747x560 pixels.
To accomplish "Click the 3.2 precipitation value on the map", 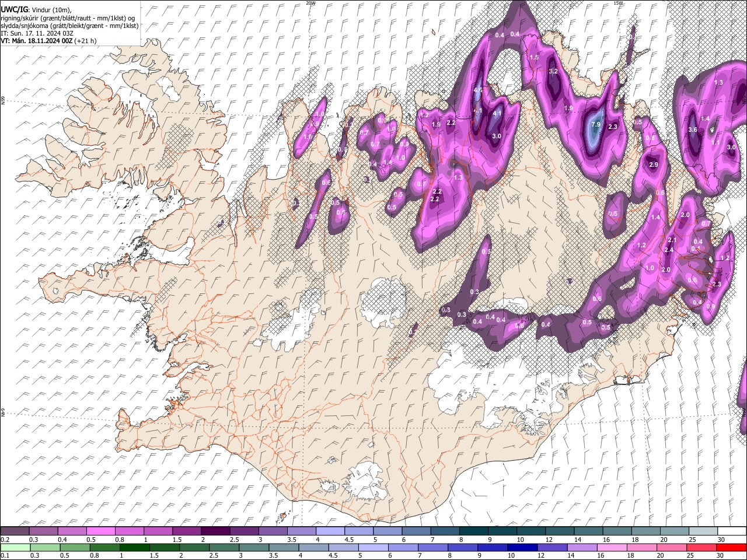I will click(554, 71).
